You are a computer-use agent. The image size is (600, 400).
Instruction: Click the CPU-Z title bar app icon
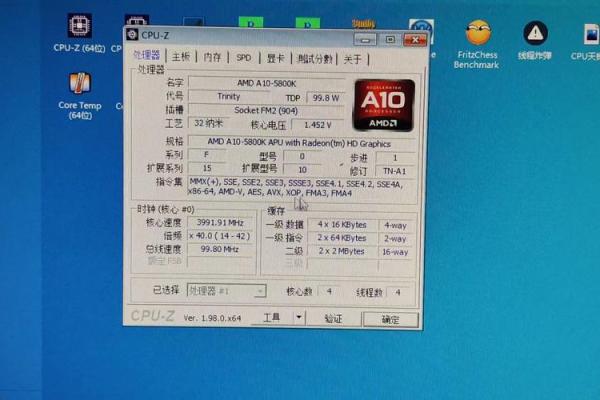click(x=132, y=34)
